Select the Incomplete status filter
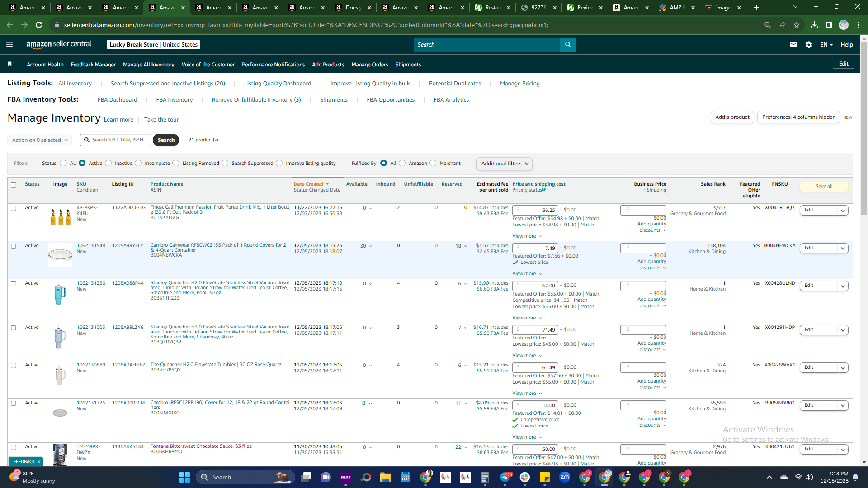Viewport: 868px width, 488px height. [x=138, y=163]
